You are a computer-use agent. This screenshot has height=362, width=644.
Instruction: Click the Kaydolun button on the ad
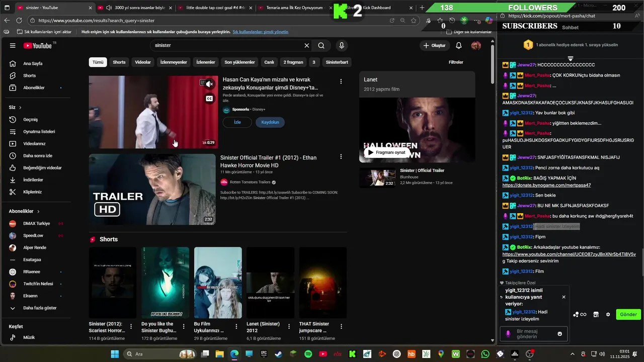pyautogui.click(x=270, y=122)
